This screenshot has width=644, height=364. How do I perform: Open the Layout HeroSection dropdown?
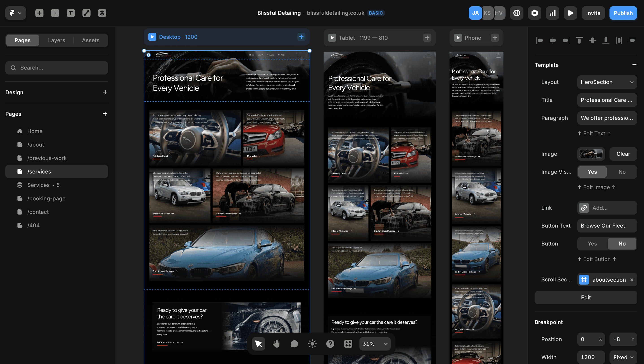tap(607, 82)
